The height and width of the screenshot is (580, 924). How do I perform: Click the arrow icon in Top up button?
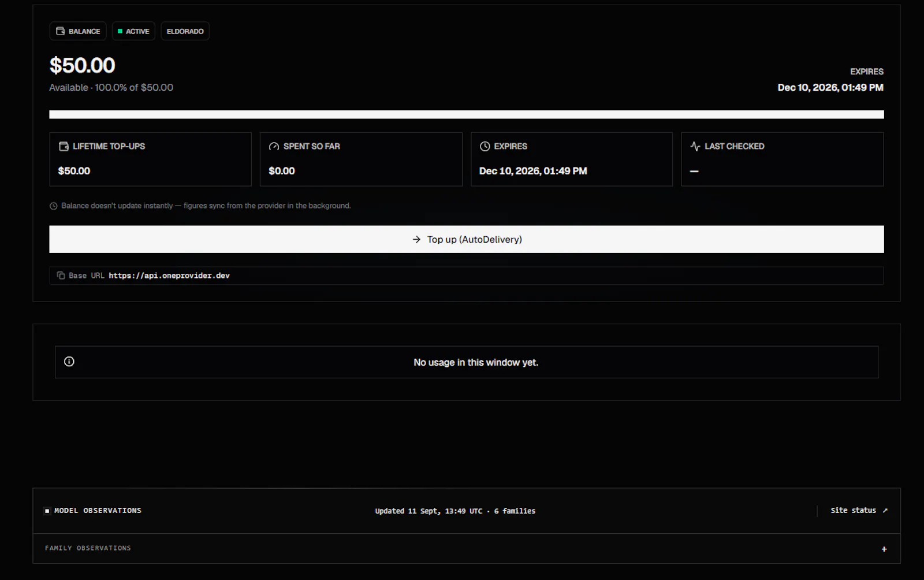pos(416,239)
